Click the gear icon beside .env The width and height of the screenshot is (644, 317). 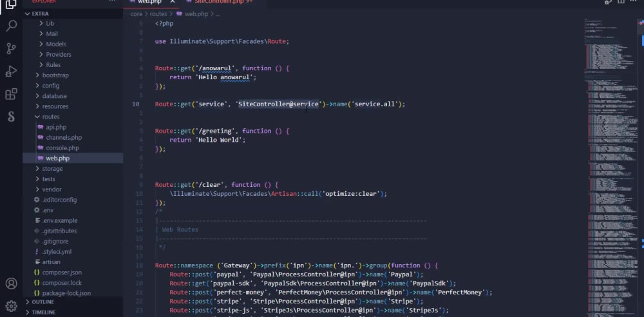click(37, 210)
